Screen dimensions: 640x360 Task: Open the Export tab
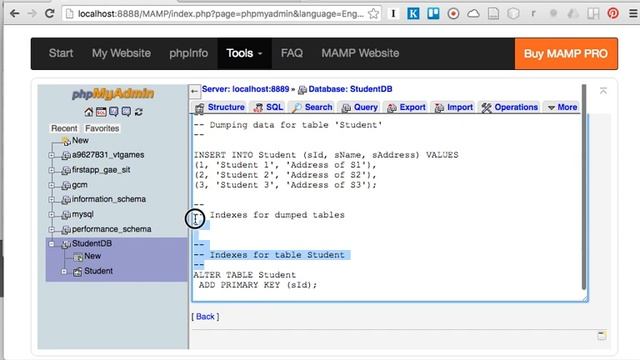click(x=406, y=107)
